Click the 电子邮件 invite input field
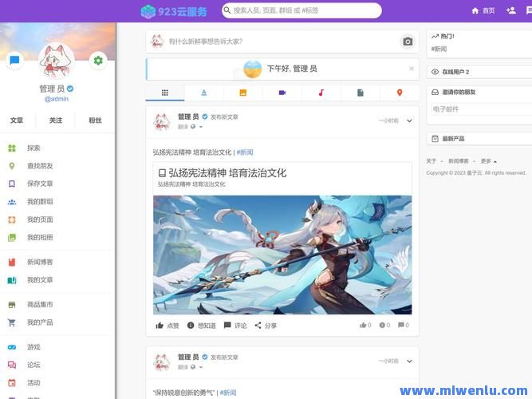Screen dimensions: 532x399 (477, 109)
